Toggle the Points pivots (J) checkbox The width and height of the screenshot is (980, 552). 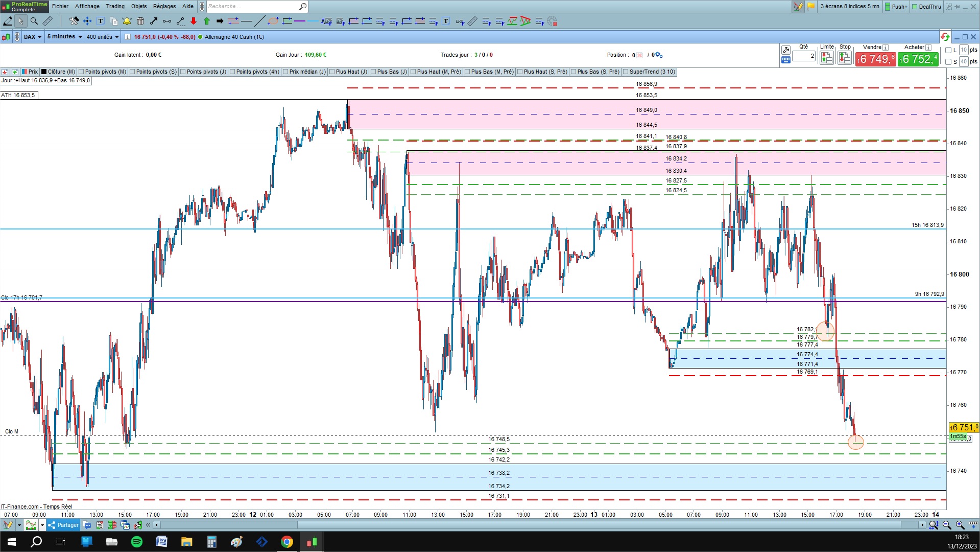(183, 72)
